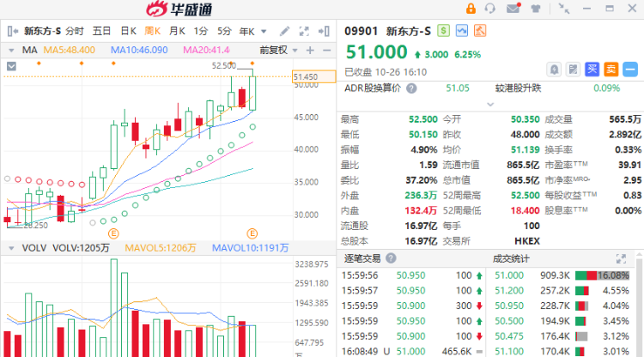The width and height of the screenshot is (644, 357).
Task: Switch chart to 五日 view
Action: point(101,31)
